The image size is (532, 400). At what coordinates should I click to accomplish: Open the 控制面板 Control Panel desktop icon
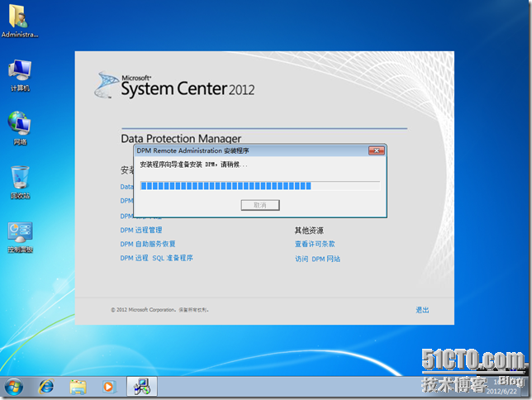click(20, 236)
